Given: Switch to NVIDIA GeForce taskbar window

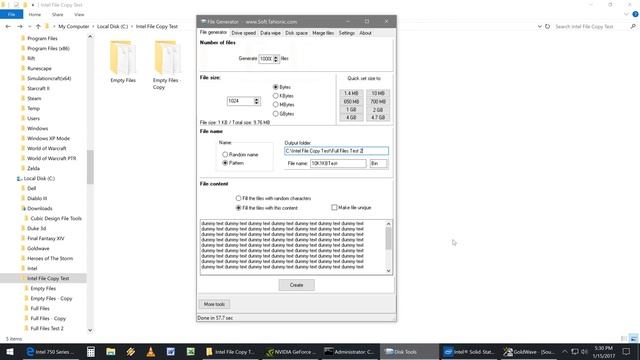Looking at the screenshot, I should [x=290, y=351].
